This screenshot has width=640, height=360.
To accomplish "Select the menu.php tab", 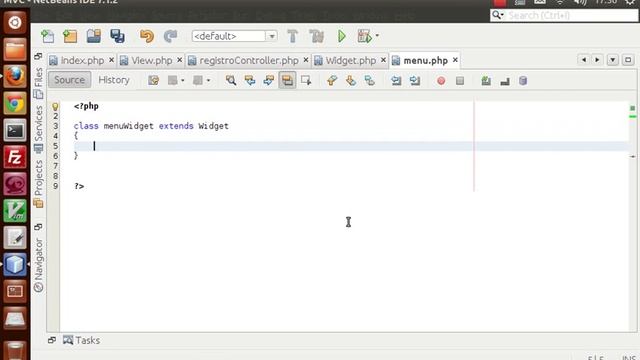I will [x=425, y=60].
